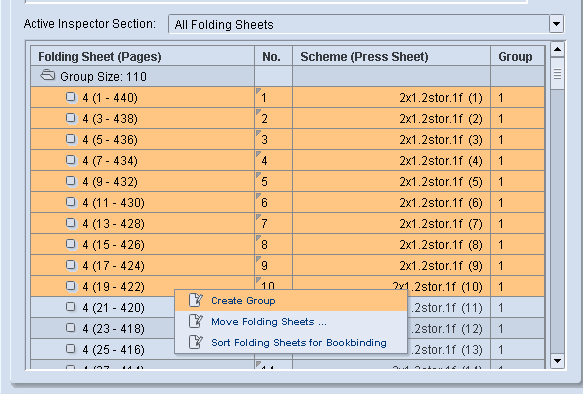Viewport: 583px width, 394px height.
Task: Click the Move Folding Sheets menu icon
Action: pyautogui.click(x=196, y=321)
